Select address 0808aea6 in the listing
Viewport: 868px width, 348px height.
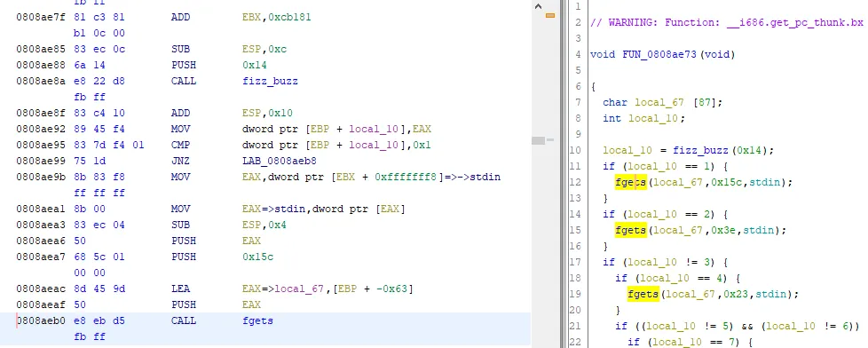click(x=41, y=241)
